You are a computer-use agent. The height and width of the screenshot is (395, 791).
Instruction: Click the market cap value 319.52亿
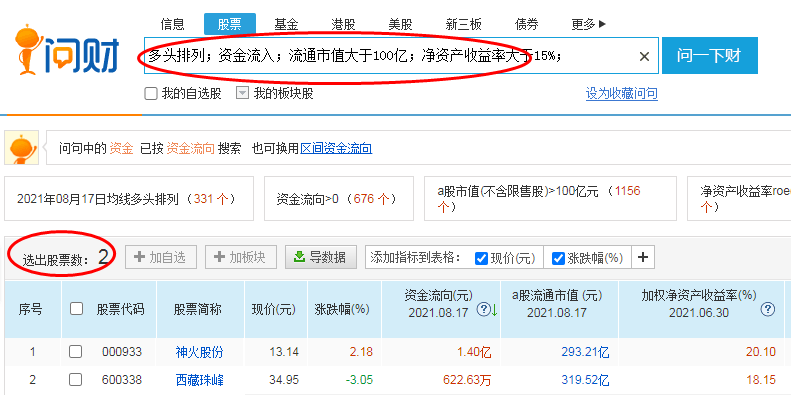pos(585,380)
